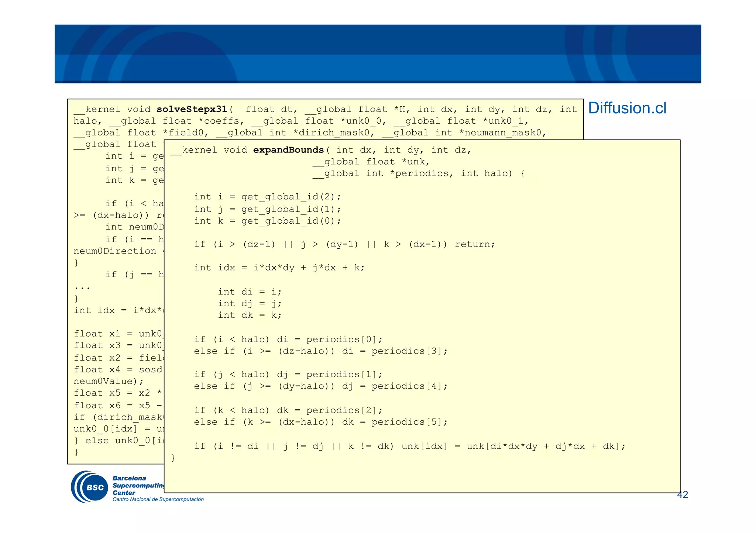This screenshot has width=756, height=534.
Task: Click the "if (dirich_mask" line
Action: 118,417
